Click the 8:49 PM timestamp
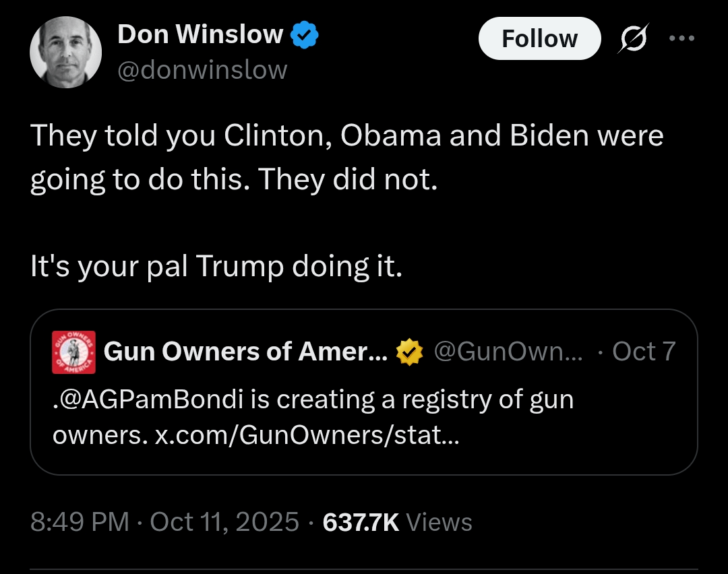 click(80, 521)
